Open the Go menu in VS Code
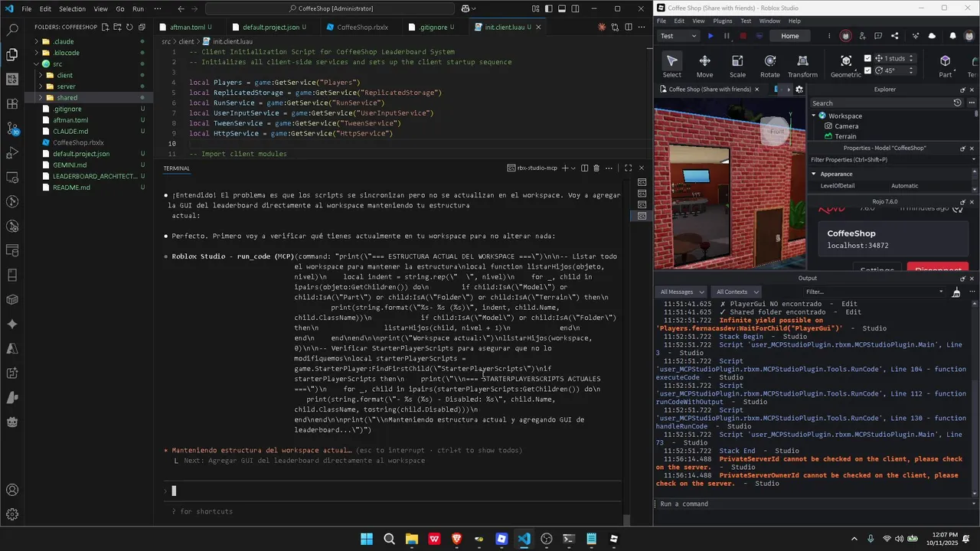Image resolution: width=980 pixels, height=551 pixels. (120, 8)
